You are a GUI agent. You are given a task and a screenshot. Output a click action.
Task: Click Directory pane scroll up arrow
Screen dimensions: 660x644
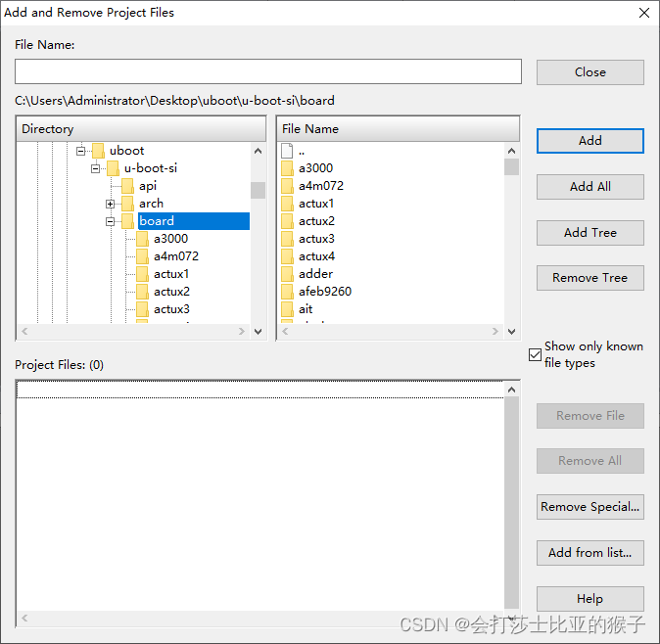click(x=258, y=151)
